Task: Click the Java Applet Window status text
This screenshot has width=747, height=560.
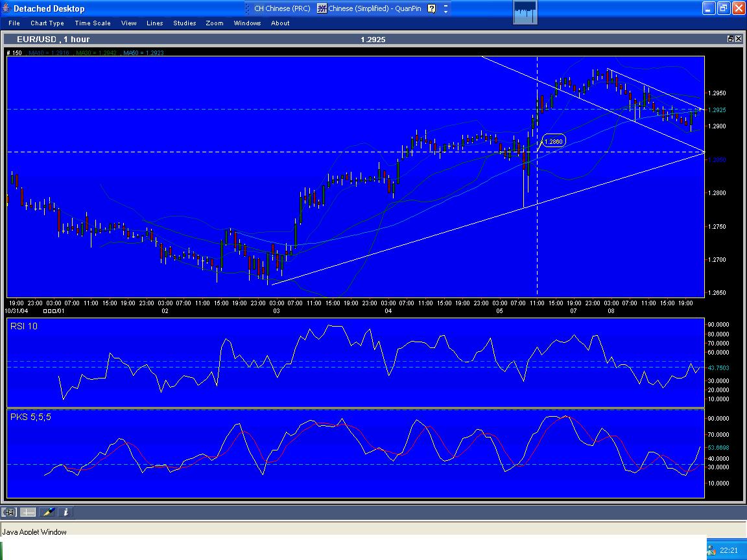Action: 34,532
